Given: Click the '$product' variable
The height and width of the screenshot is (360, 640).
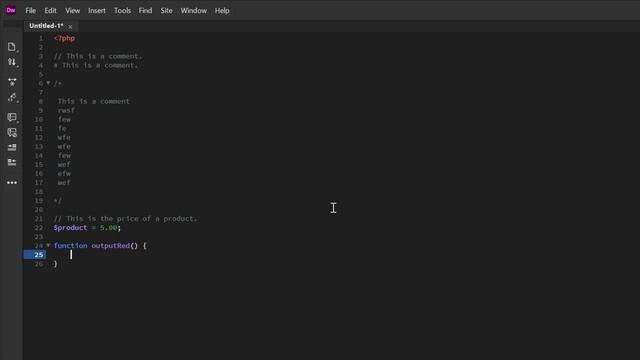Looking at the screenshot, I should click(x=70, y=228).
